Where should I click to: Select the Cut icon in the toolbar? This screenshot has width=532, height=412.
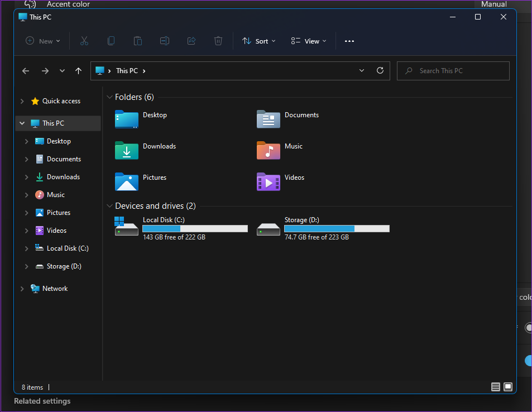84,41
